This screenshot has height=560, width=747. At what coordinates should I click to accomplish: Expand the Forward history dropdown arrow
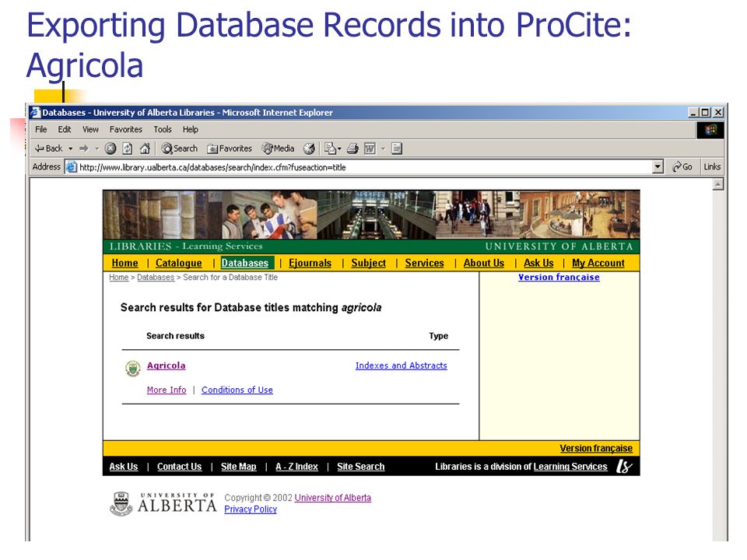[96, 149]
